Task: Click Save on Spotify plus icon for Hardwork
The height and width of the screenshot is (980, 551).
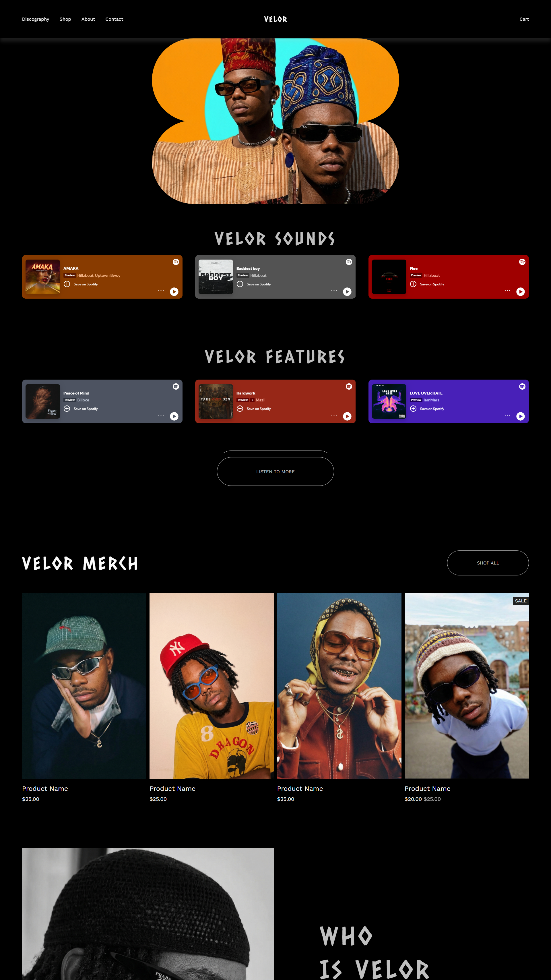Action: point(240,409)
